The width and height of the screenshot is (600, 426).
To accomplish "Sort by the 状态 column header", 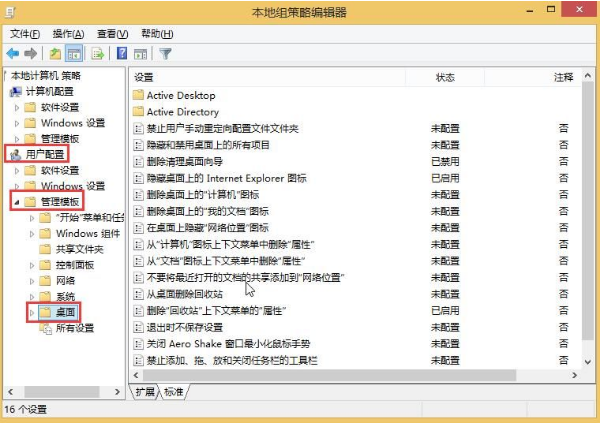I will point(445,77).
